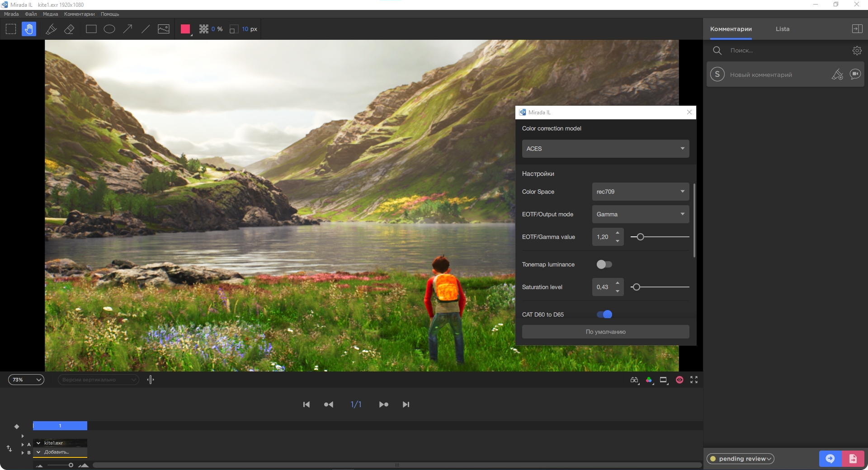
Task: Open the display frame options
Action: pos(664,380)
